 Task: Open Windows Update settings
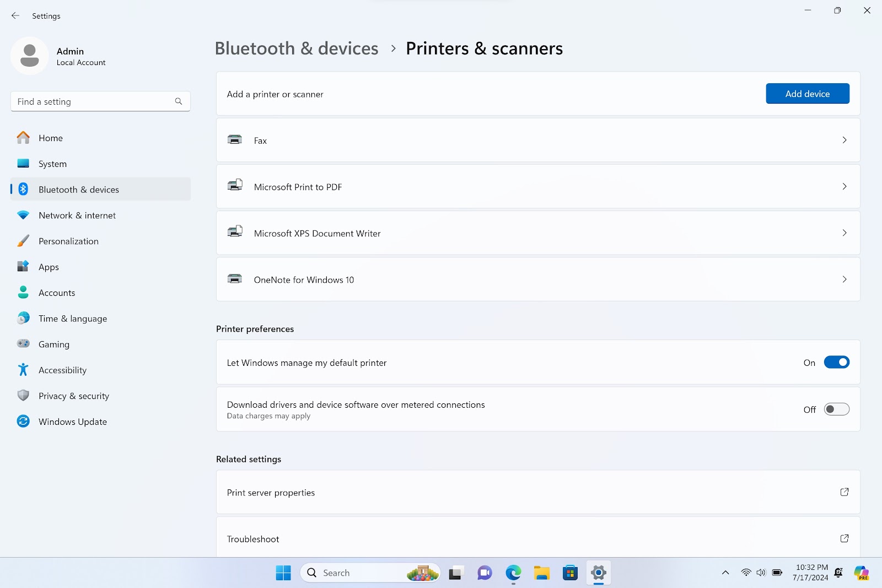[100, 422]
